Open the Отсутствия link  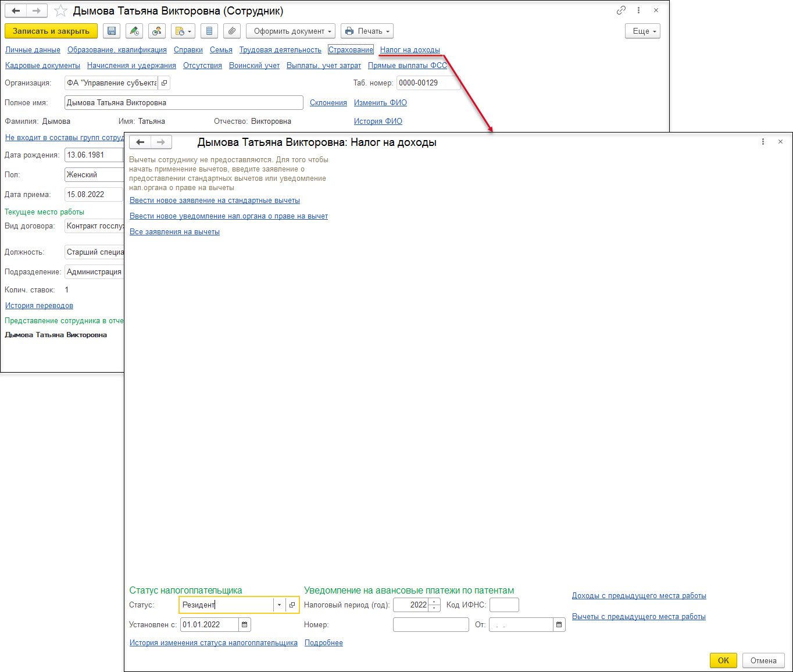click(202, 66)
